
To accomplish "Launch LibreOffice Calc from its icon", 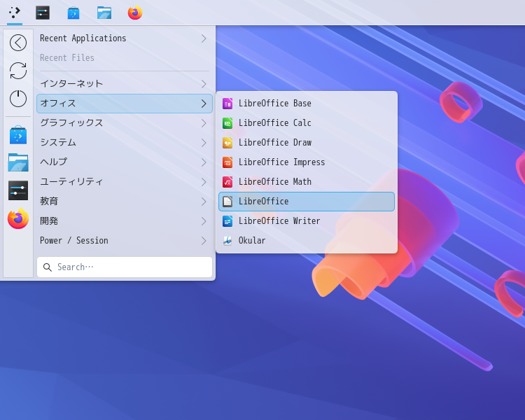I will coord(227,123).
